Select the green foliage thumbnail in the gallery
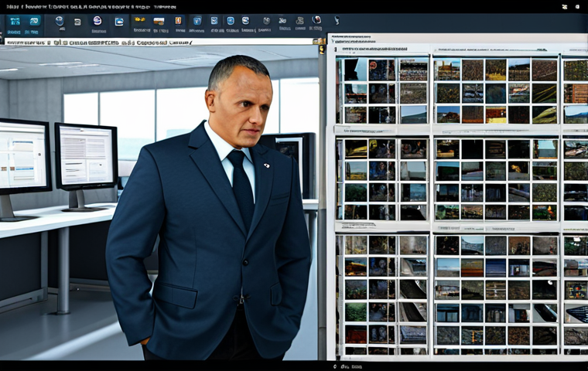Image resolution: width=588 pixels, height=371 pixels. [355, 311]
